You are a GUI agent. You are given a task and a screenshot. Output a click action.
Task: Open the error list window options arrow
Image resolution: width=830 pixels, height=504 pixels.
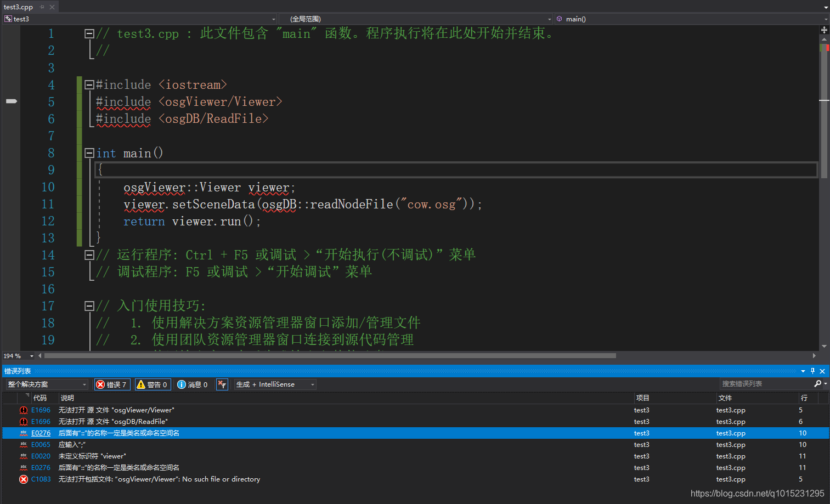[x=803, y=371]
